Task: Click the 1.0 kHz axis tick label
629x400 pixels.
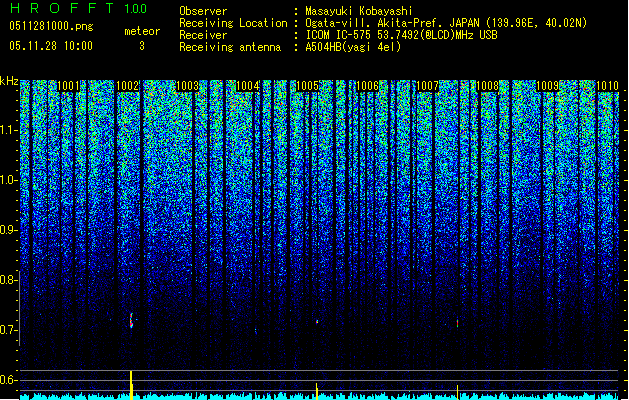Action: click(7, 180)
